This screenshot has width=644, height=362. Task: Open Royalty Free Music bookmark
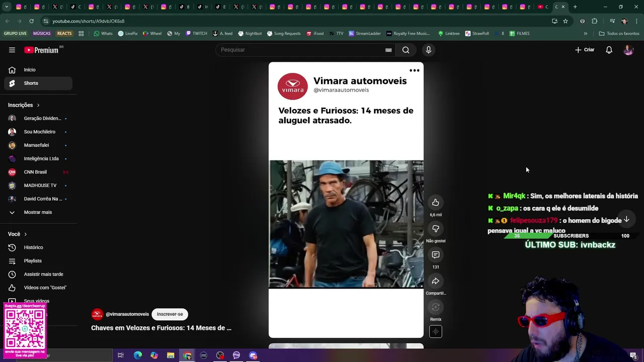point(408,34)
